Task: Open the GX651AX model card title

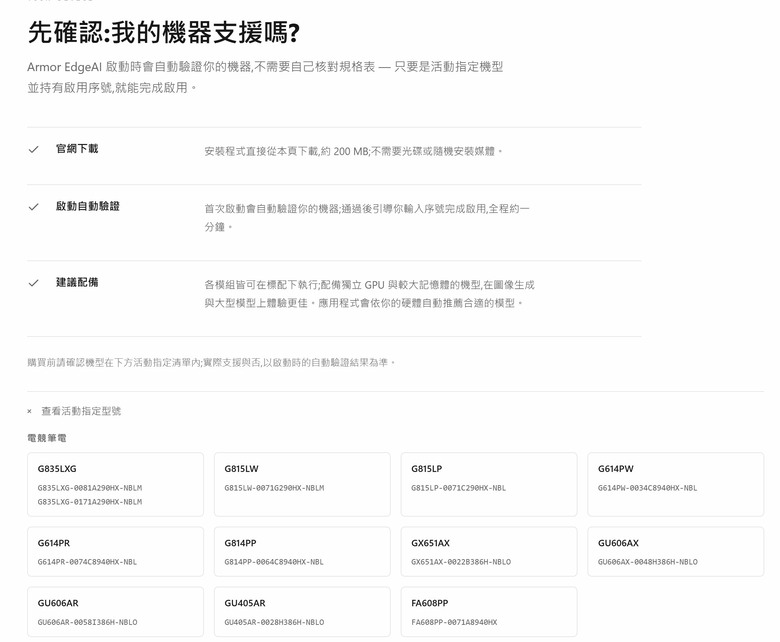Action: [430, 543]
